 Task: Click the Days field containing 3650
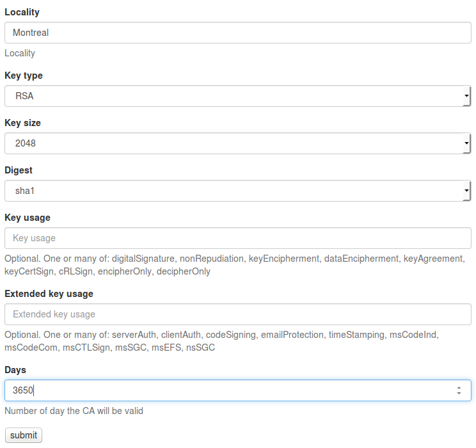pyautogui.click(x=238, y=390)
